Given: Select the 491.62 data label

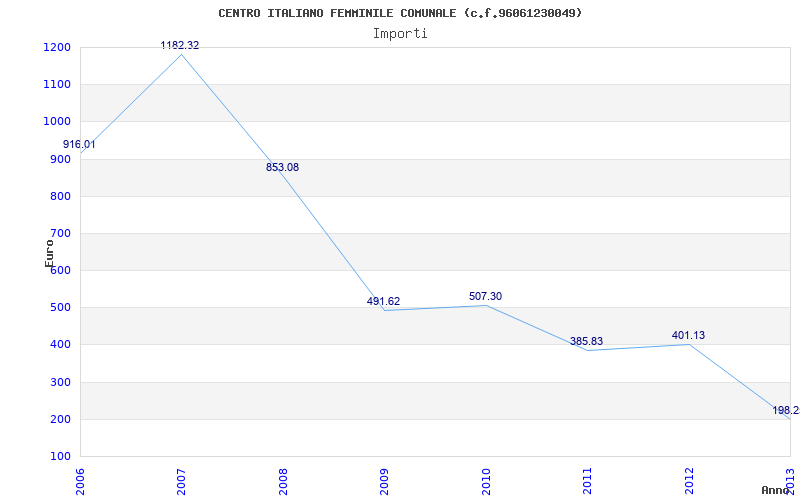Looking at the screenshot, I should (x=383, y=302).
